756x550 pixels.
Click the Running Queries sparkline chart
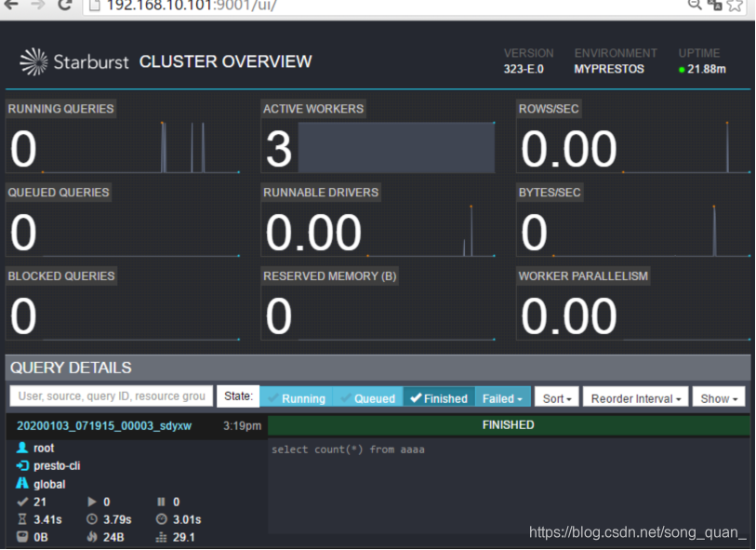point(140,147)
